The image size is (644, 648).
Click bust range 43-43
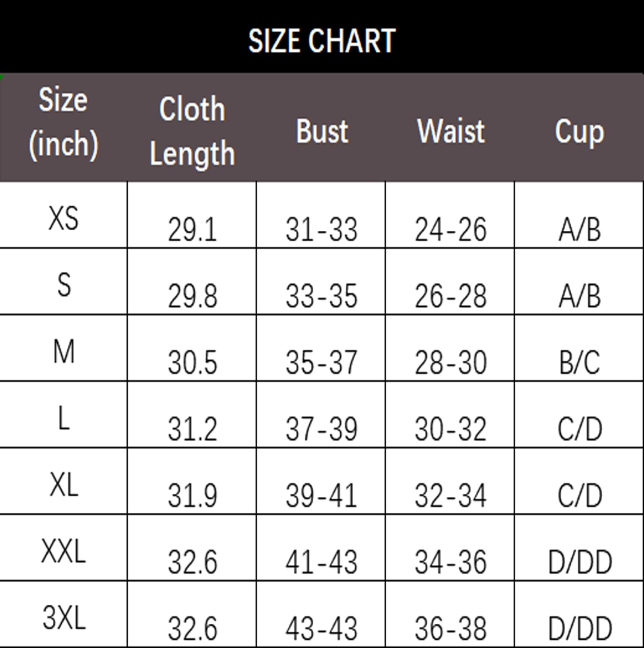(x=321, y=629)
